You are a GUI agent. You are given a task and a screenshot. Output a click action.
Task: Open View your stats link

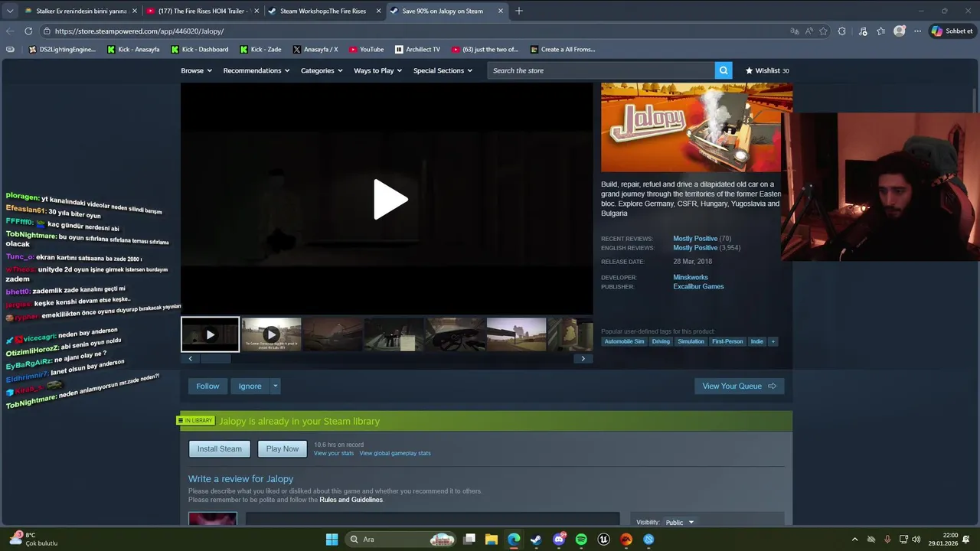point(334,453)
